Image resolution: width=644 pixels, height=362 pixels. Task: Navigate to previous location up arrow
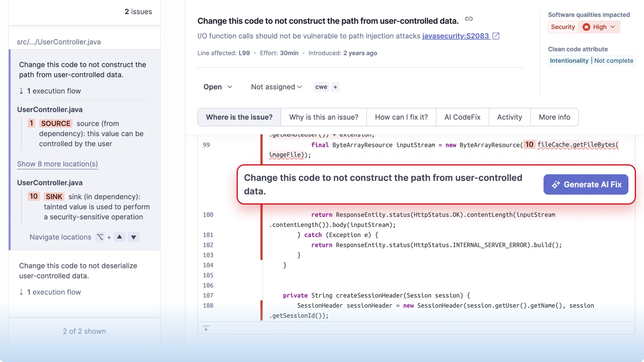tap(119, 237)
